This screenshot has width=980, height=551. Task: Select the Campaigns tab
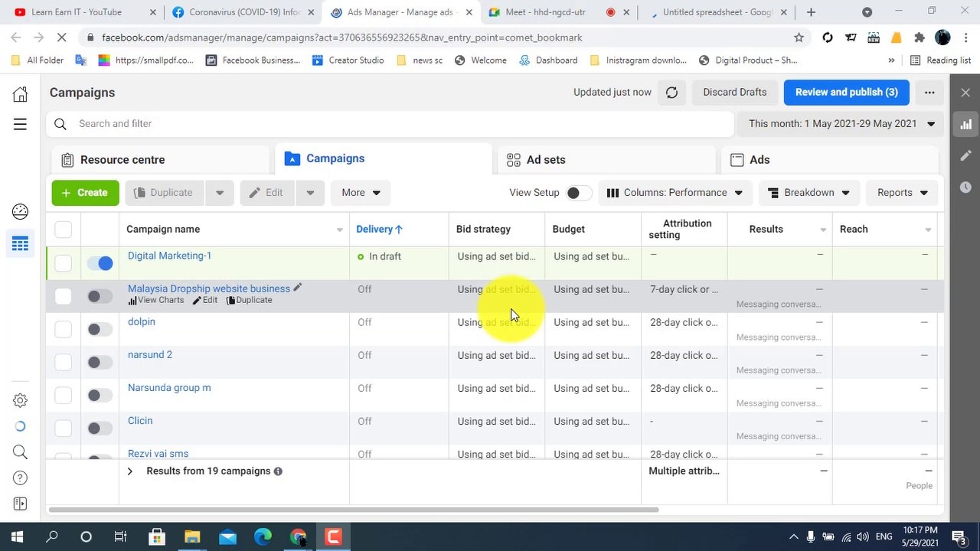click(x=384, y=159)
